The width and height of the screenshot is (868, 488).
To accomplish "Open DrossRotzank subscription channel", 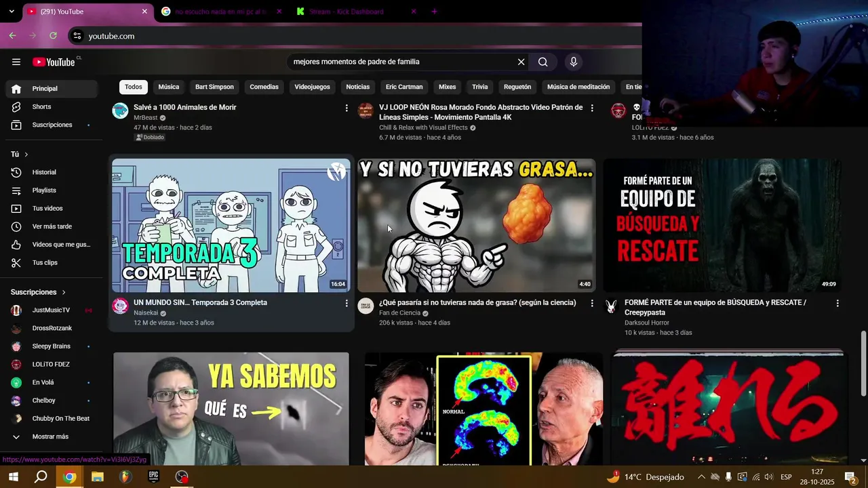I will [52, 328].
